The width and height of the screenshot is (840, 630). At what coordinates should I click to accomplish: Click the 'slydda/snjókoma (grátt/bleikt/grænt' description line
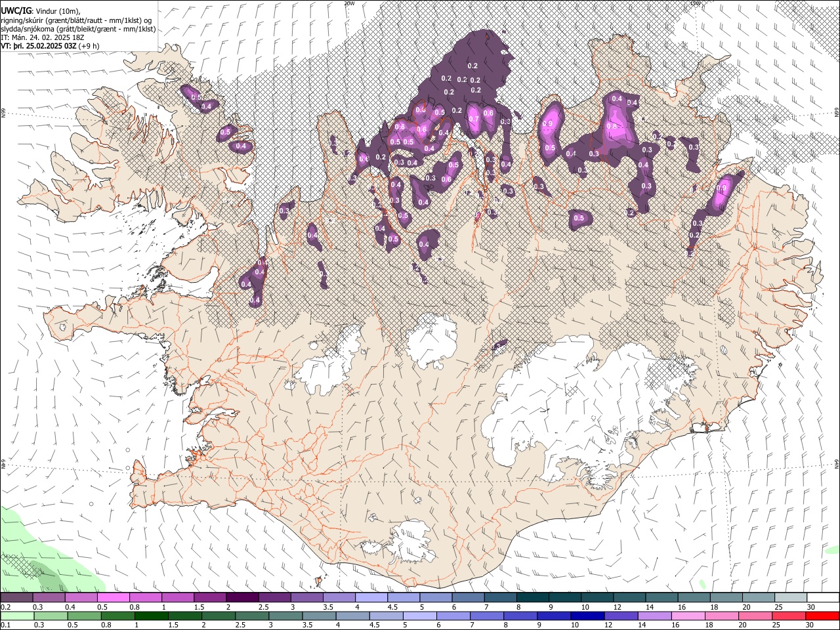(78, 29)
